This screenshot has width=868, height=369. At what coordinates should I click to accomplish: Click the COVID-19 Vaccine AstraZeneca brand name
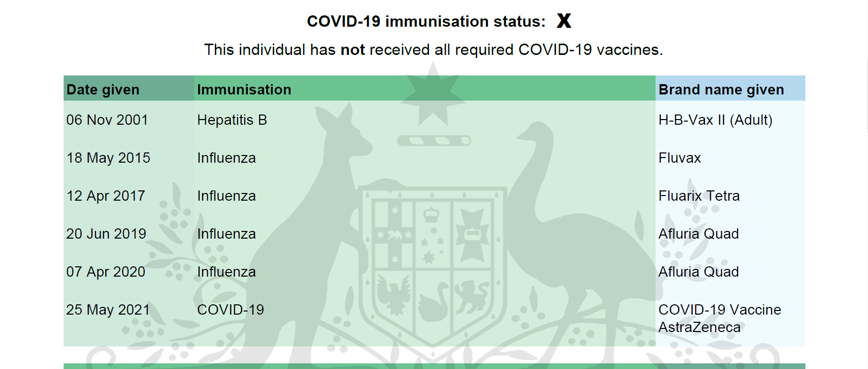point(719,318)
